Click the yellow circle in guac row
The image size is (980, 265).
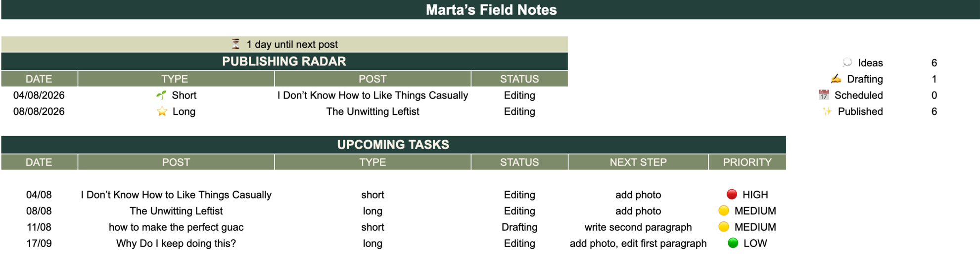point(724,227)
